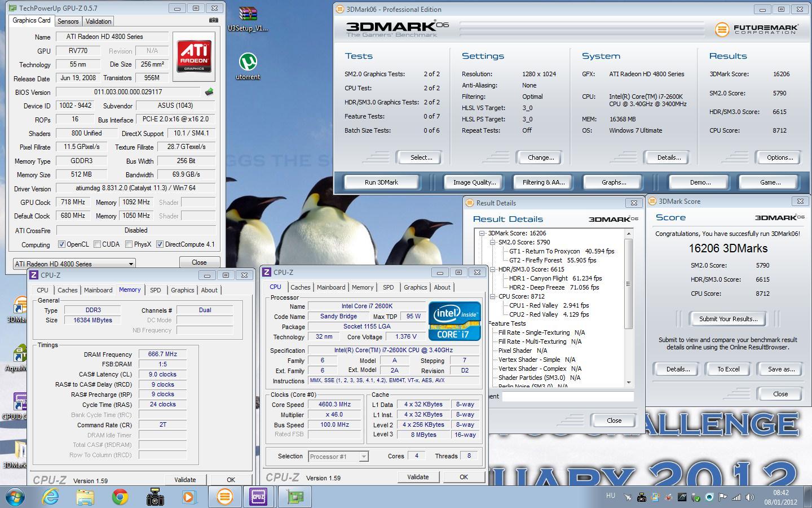This screenshot has width=812, height=508.
Task: Collapse the HDR/SM3.0 Score: 6615 node
Action: tap(493, 269)
